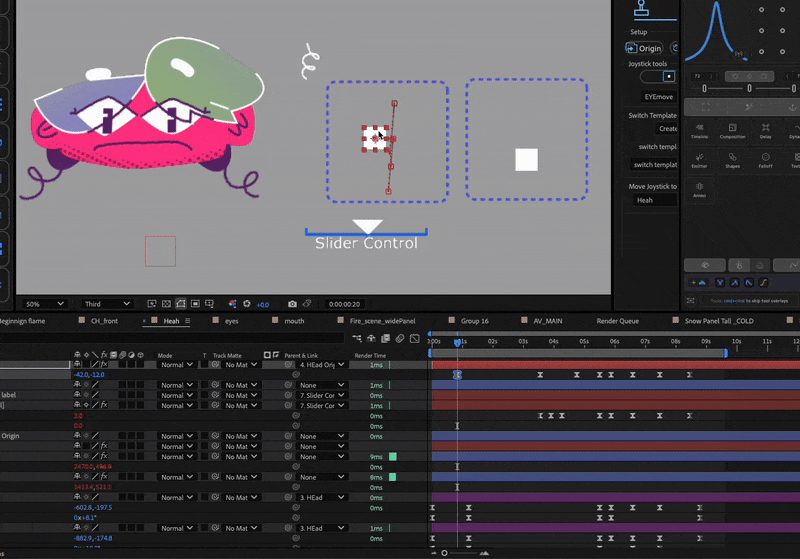This screenshot has height=559, width=800.
Task: Switch to the eyes composition tab
Action: 232,321
